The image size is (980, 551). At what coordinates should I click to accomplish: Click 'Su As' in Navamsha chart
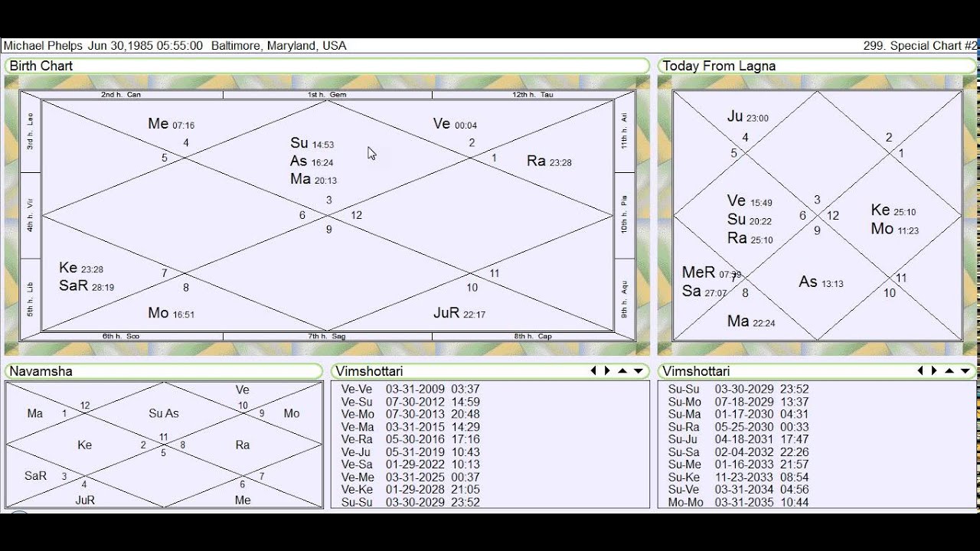(x=164, y=413)
